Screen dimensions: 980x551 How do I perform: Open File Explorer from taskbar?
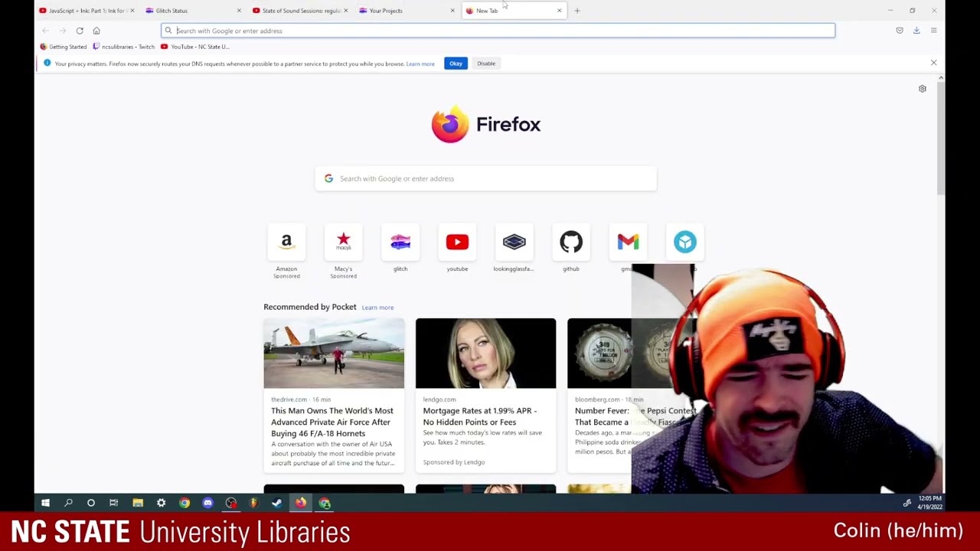pyautogui.click(x=138, y=503)
